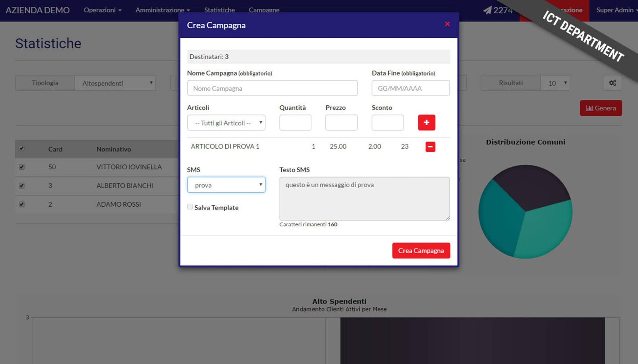The width and height of the screenshot is (638, 364).
Task: Click the Genera chart button
Action: (x=601, y=108)
